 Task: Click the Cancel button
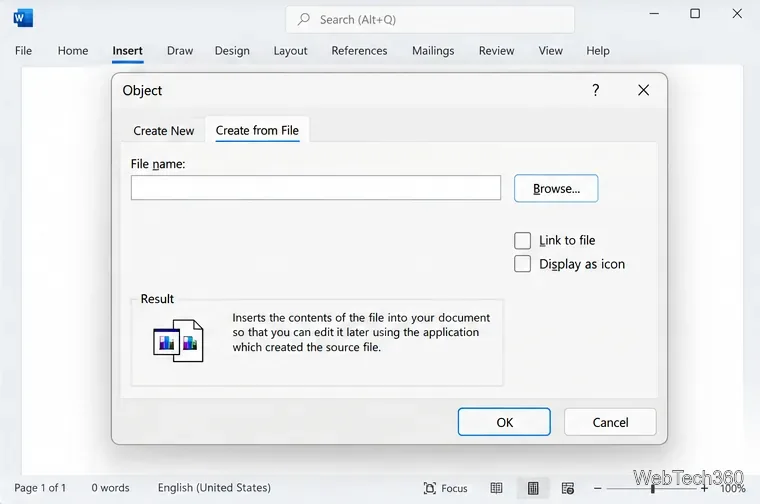pyautogui.click(x=610, y=422)
